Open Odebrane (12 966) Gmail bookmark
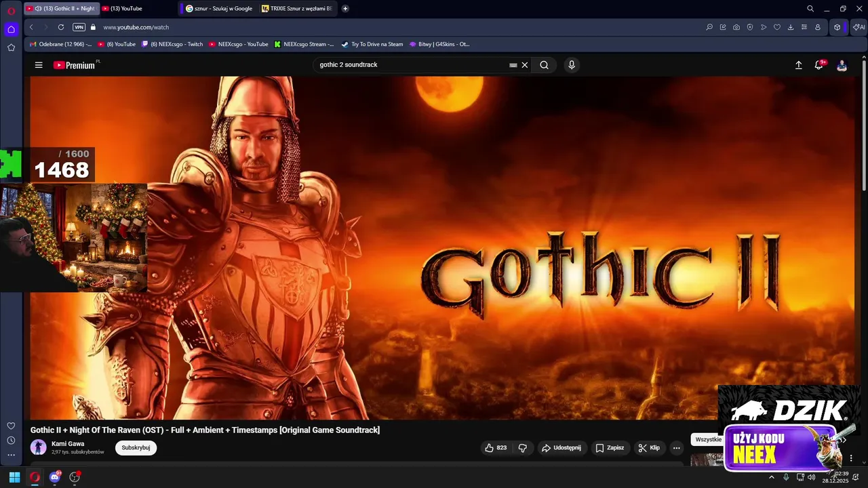Viewport: 868px width, 488px height. (61, 44)
